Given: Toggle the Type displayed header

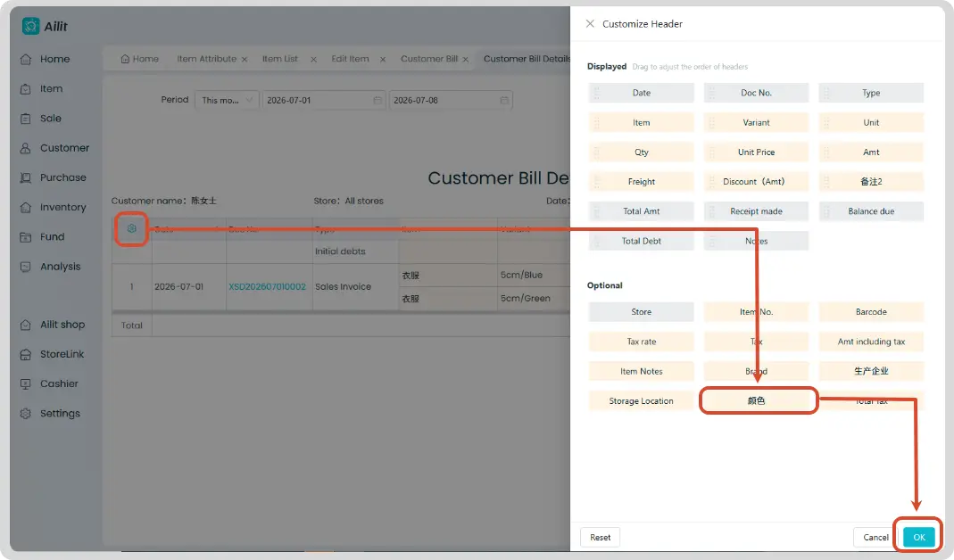Looking at the screenshot, I should [871, 93].
